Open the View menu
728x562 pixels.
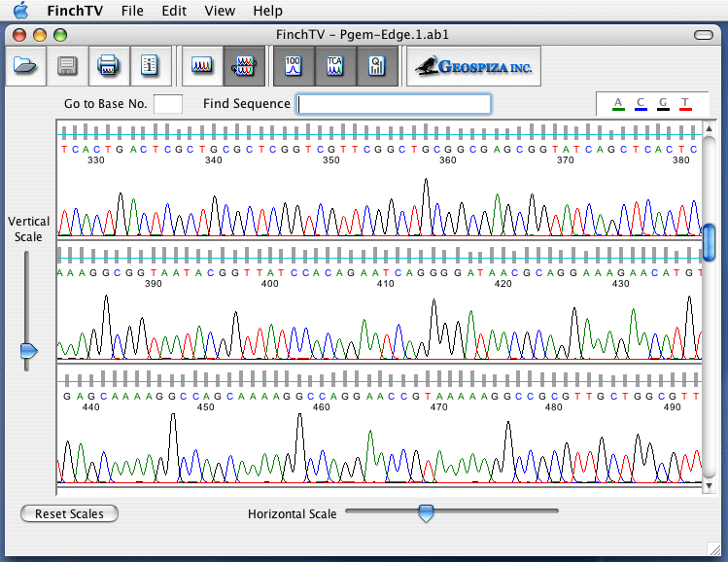tap(220, 11)
